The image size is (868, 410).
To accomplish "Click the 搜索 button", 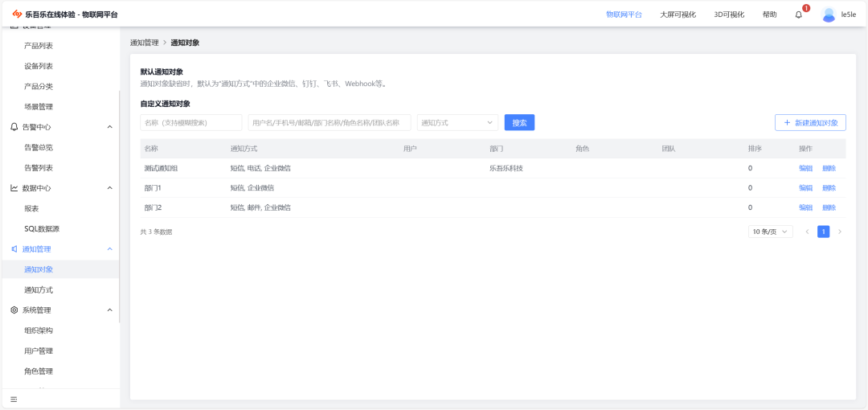I will click(519, 122).
